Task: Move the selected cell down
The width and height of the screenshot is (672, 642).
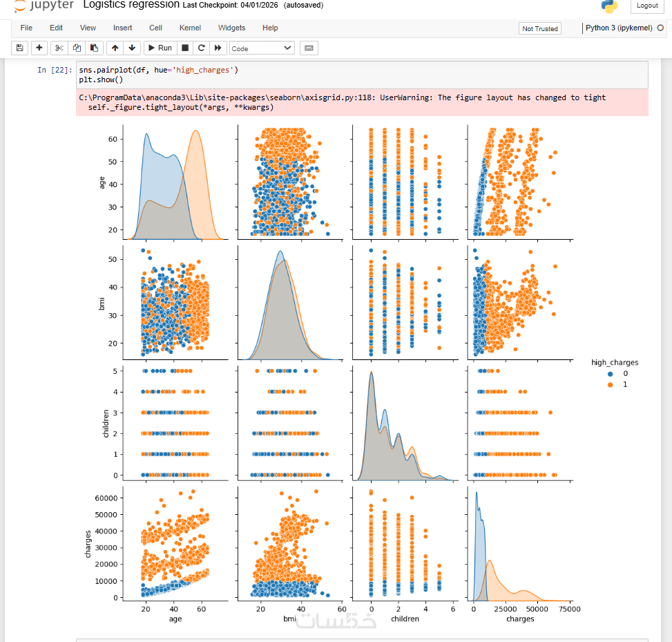Action: 132,48
